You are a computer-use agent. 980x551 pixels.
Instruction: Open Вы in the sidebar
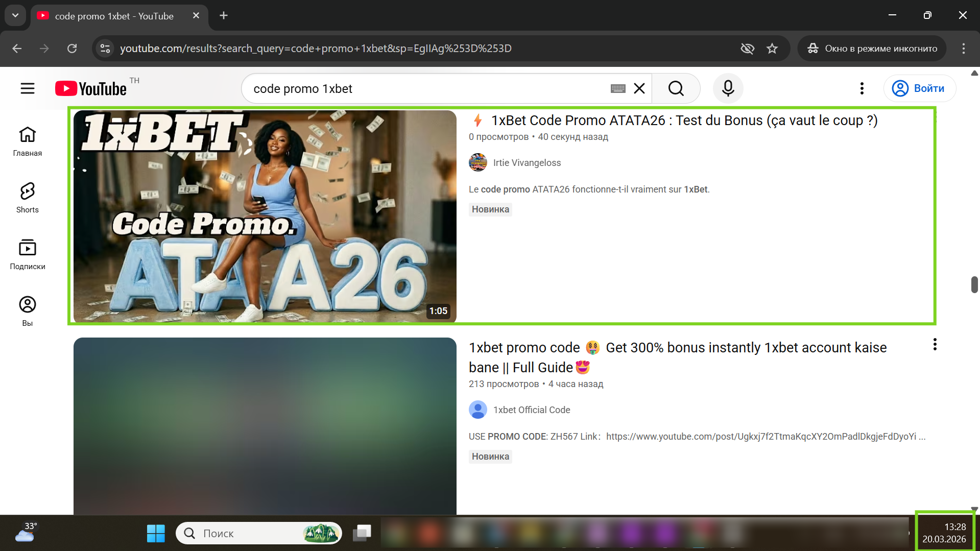(28, 312)
